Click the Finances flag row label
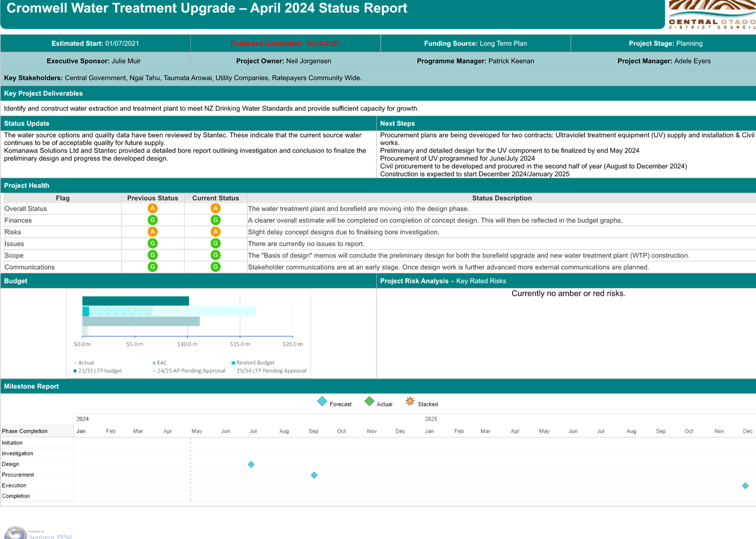 tap(18, 220)
